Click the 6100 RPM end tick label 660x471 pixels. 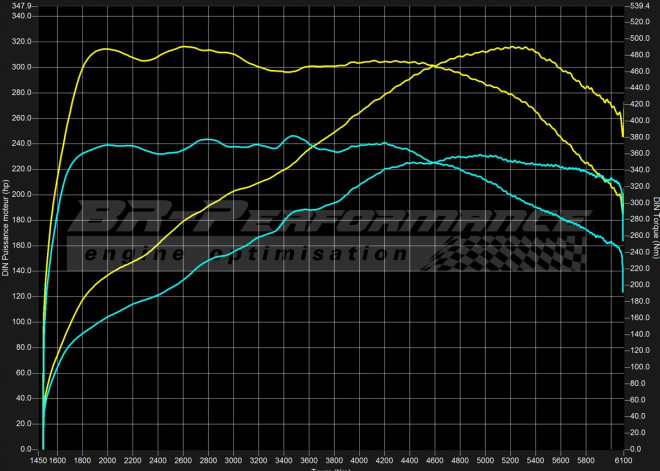[622, 461]
